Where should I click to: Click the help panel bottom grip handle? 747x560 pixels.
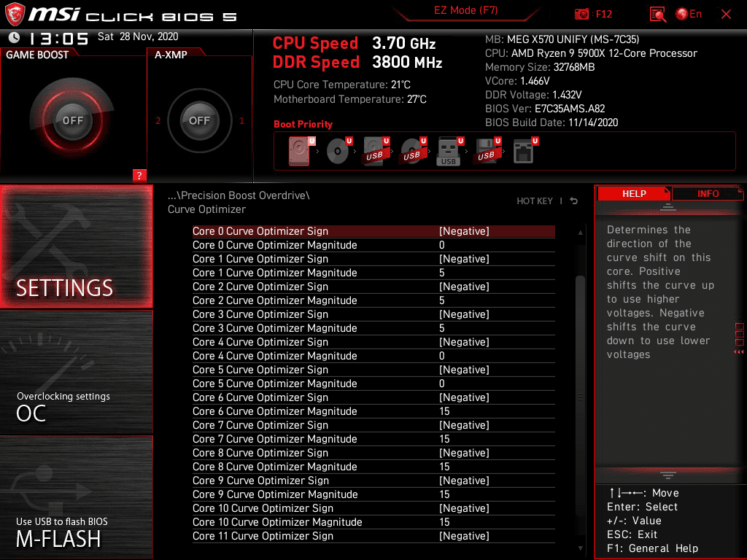click(668, 475)
